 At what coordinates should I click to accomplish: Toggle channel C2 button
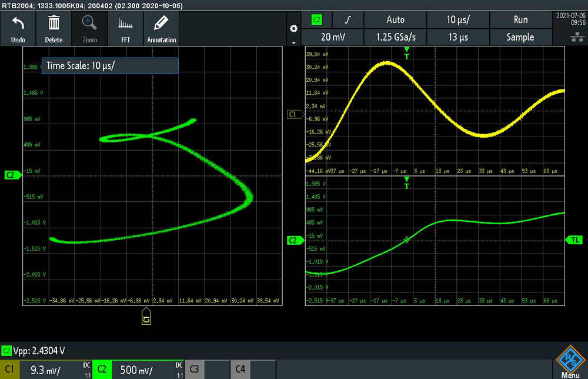[x=102, y=370]
